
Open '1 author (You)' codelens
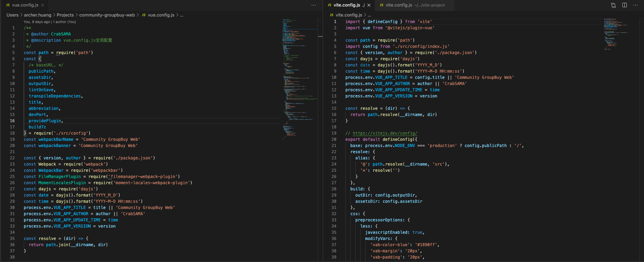[x=65, y=22]
